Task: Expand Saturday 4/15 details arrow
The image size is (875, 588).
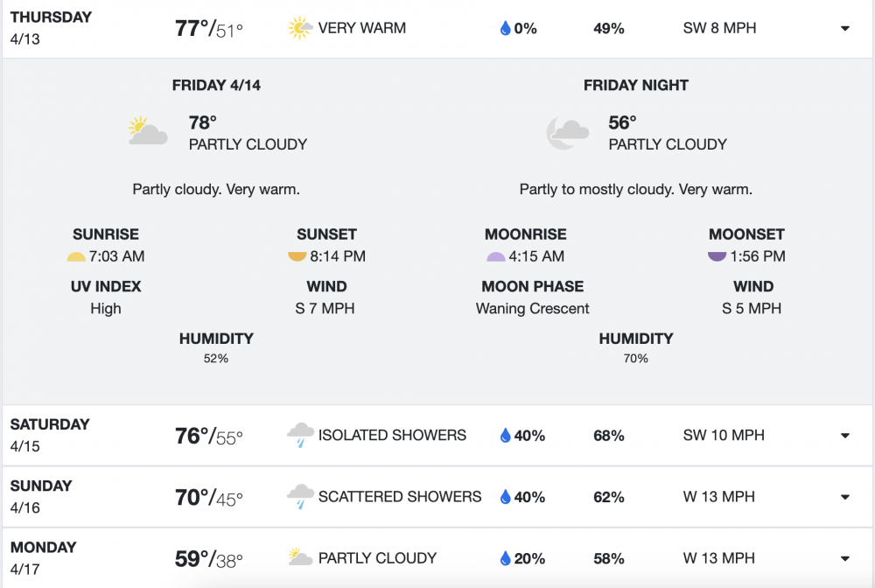Action: point(845,436)
